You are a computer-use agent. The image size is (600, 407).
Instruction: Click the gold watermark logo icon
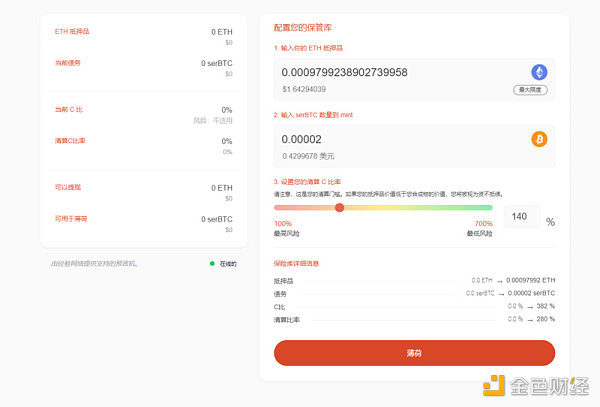click(491, 386)
